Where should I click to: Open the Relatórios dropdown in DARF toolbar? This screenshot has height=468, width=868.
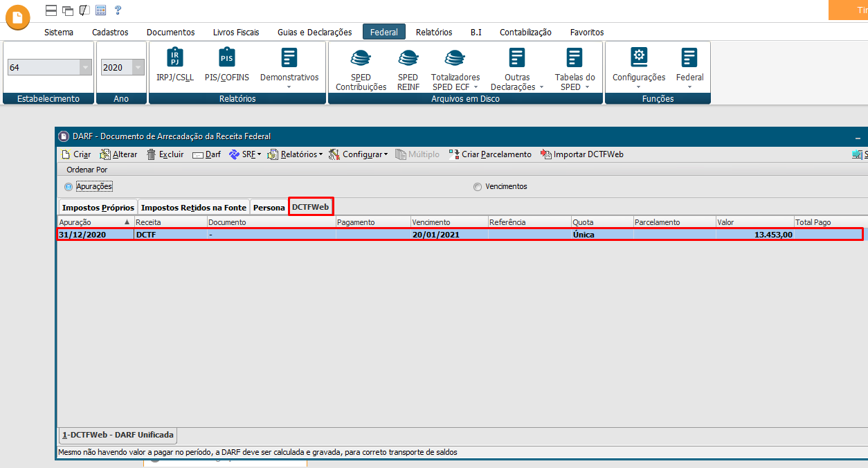[296, 154]
